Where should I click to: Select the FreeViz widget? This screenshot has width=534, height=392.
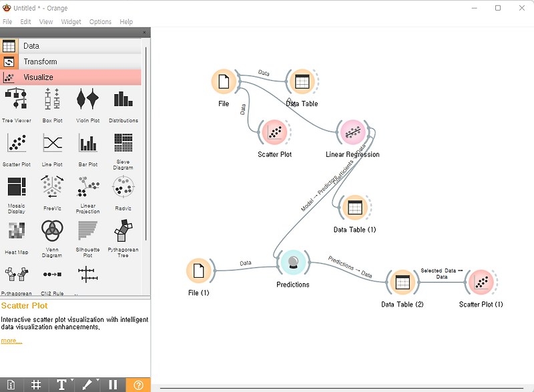pyautogui.click(x=52, y=193)
